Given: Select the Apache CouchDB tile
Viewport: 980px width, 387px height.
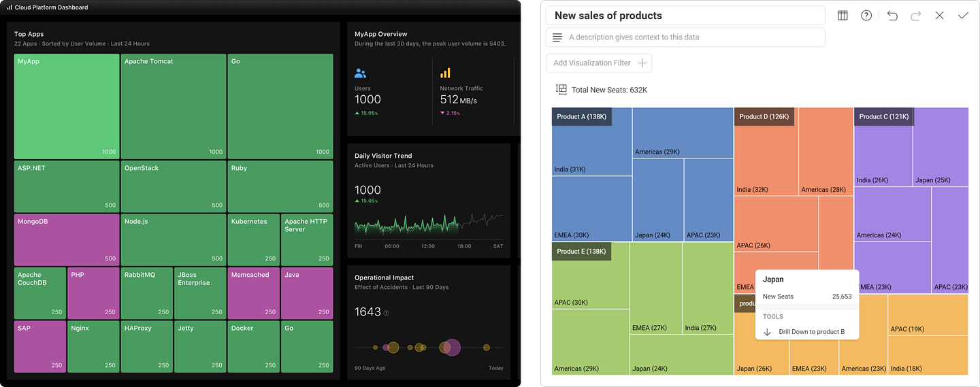Looking at the screenshot, I should (40, 293).
